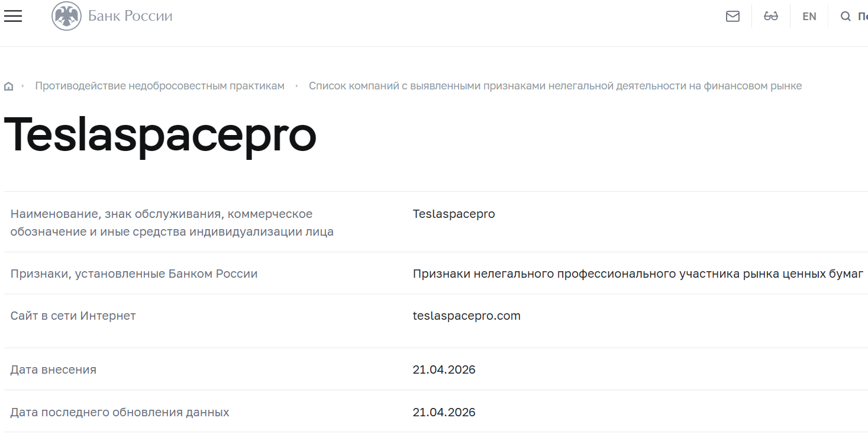Open search with the magnifier icon
The height and width of the screenshot is (437, 868).
[846, 16]
